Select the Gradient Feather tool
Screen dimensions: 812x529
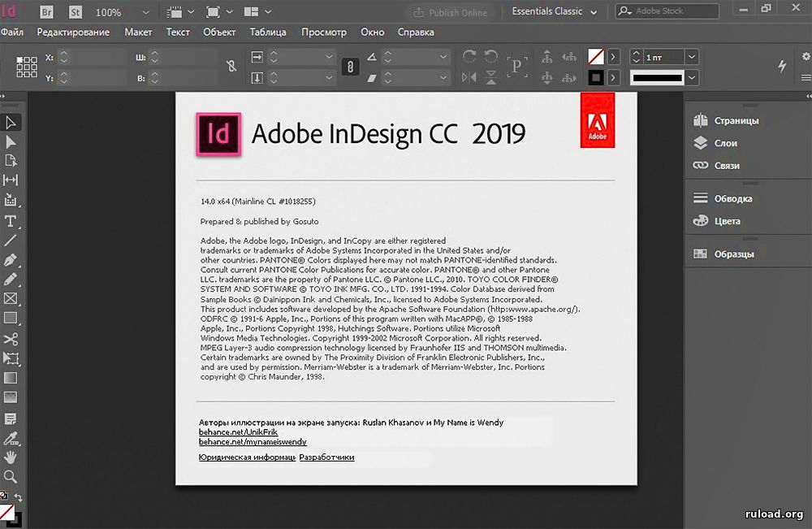click(11, 397)
